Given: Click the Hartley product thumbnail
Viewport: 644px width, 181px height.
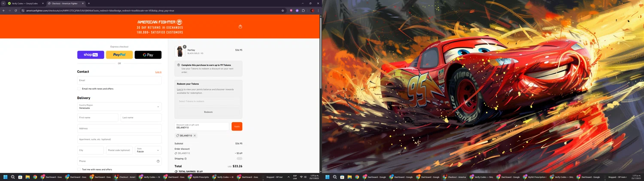Looking at the screenshot, I should [x=180, y=51].
